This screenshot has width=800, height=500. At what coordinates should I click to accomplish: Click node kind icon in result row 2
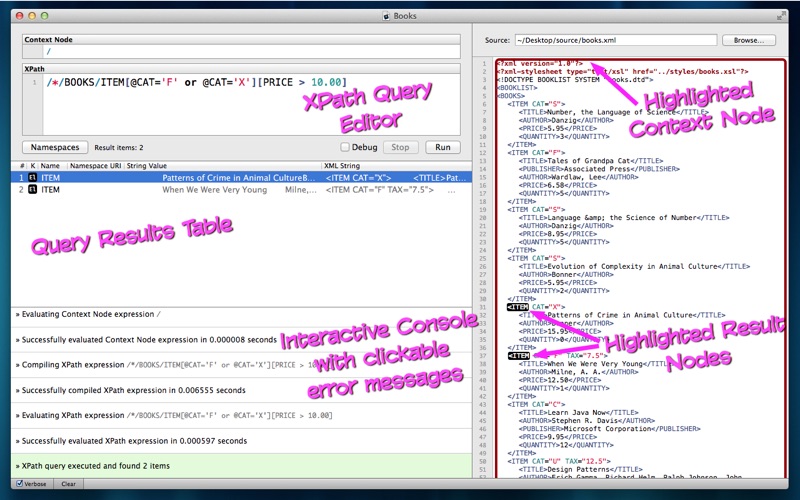(32, 189)
